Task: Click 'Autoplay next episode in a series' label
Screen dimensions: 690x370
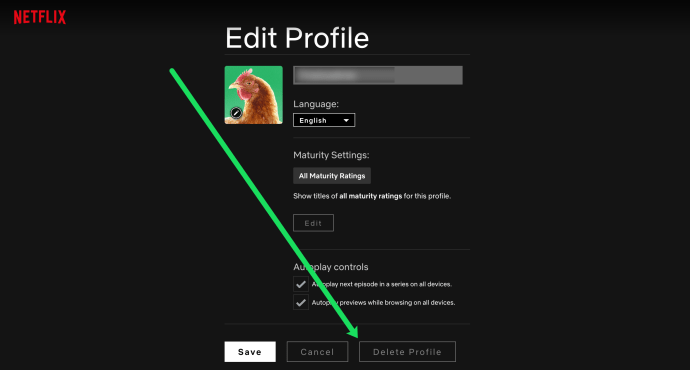Action: [x=382, y=284]
